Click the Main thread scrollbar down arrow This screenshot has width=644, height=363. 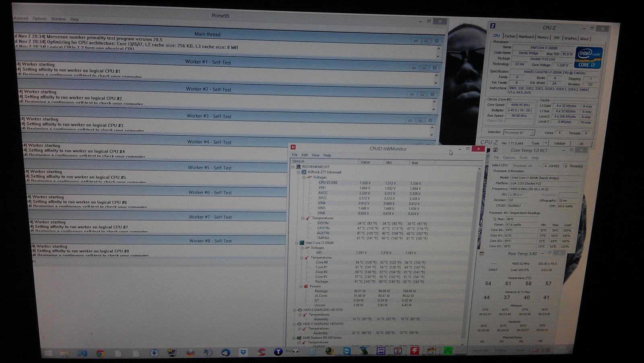coord(438,56)
